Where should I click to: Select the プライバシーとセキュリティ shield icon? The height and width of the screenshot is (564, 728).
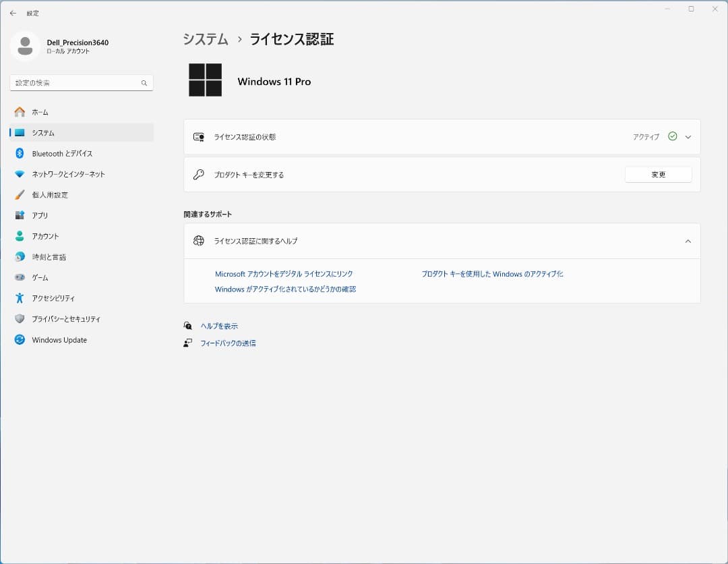coord(20,318)
